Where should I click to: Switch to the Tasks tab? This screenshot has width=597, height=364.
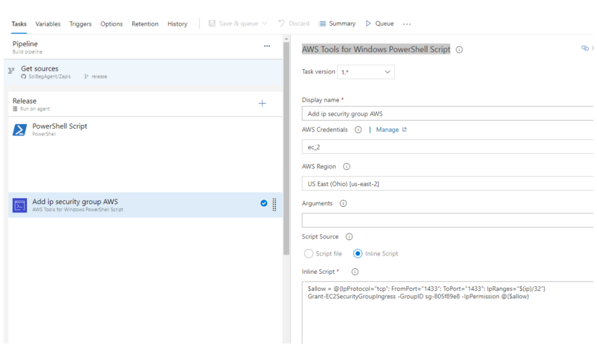click(19, 24)
